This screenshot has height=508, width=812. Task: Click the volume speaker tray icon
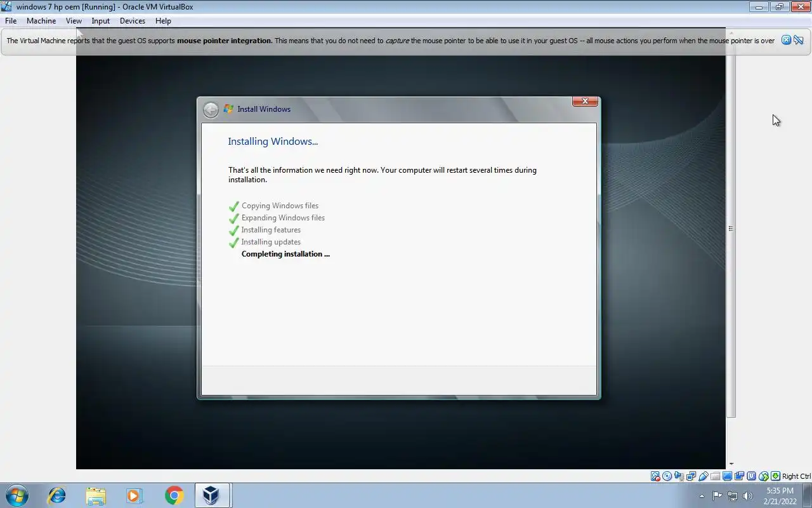pyautogui.click(x=748, y=496)
